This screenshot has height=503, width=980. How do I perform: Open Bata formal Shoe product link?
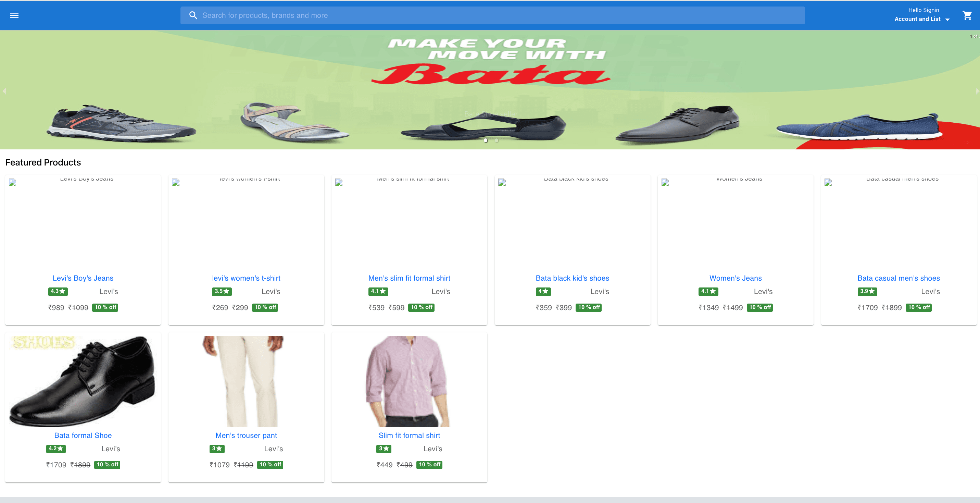[x=83, y=435]
